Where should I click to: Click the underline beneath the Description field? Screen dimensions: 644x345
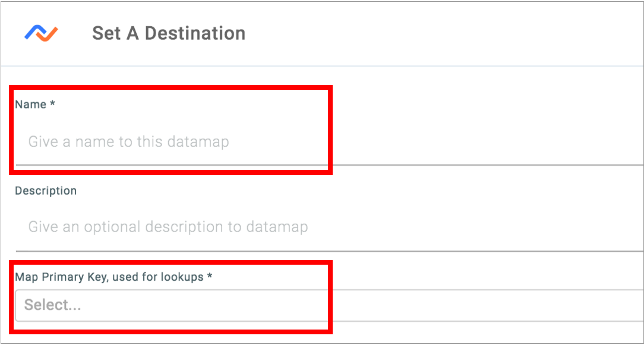point(329,250)
